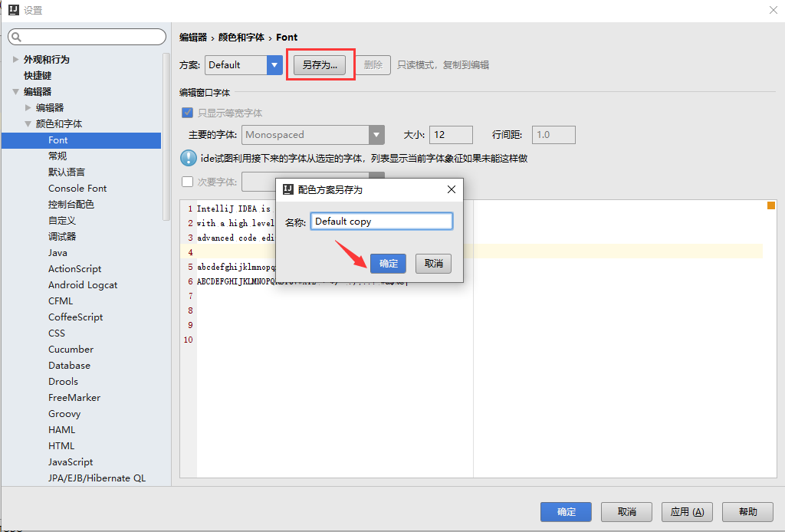785x532 pixels.
Task: Select Database in the tree
Action: pos(69,366)
